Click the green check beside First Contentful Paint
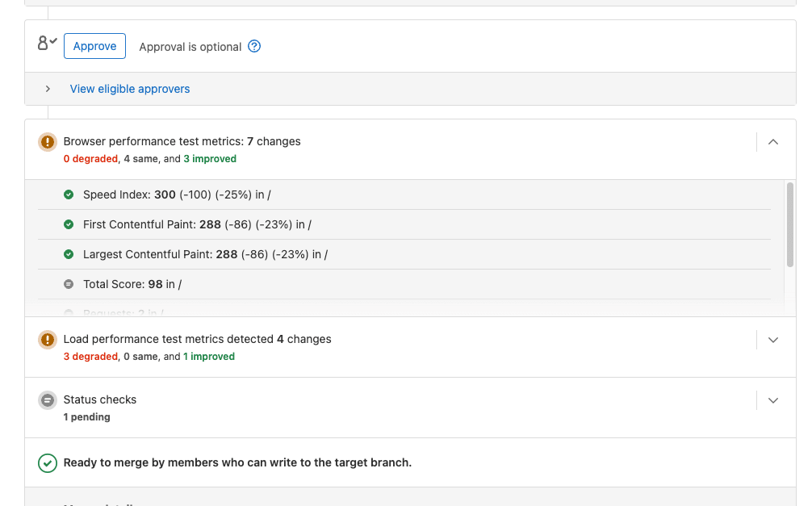Screen dimensions: 812x506 tap(69, 224)
